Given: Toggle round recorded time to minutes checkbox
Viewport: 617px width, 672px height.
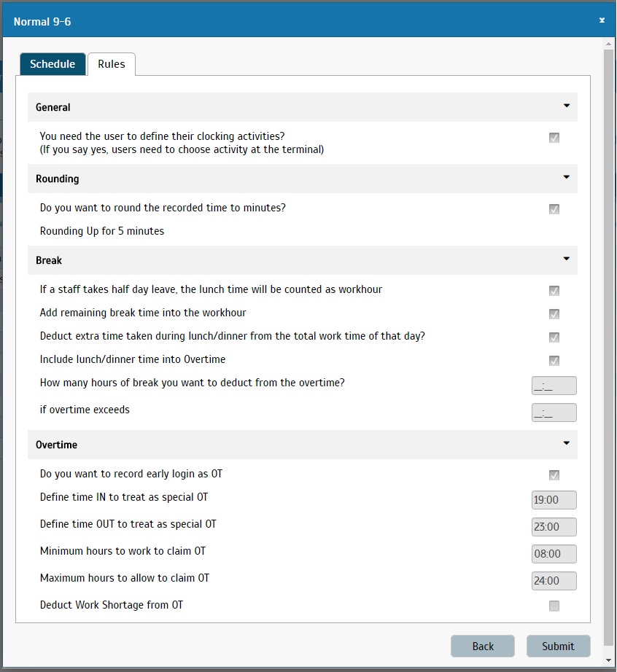Looking at the screenshot, I should pyautogui.click(x=554, y=209).
